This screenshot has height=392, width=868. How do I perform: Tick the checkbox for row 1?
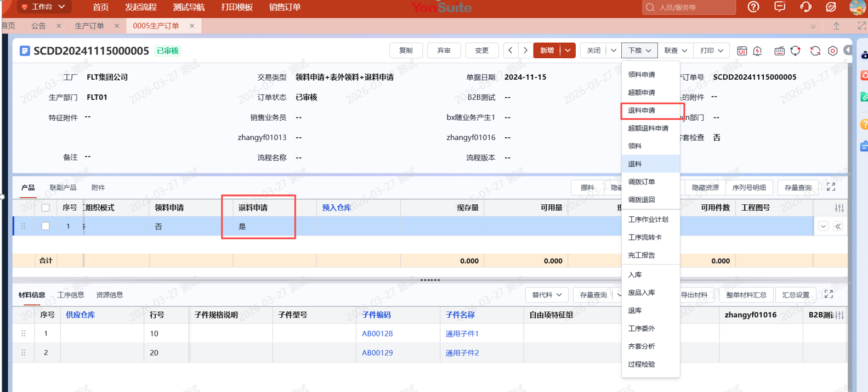(x=46, y=226)
